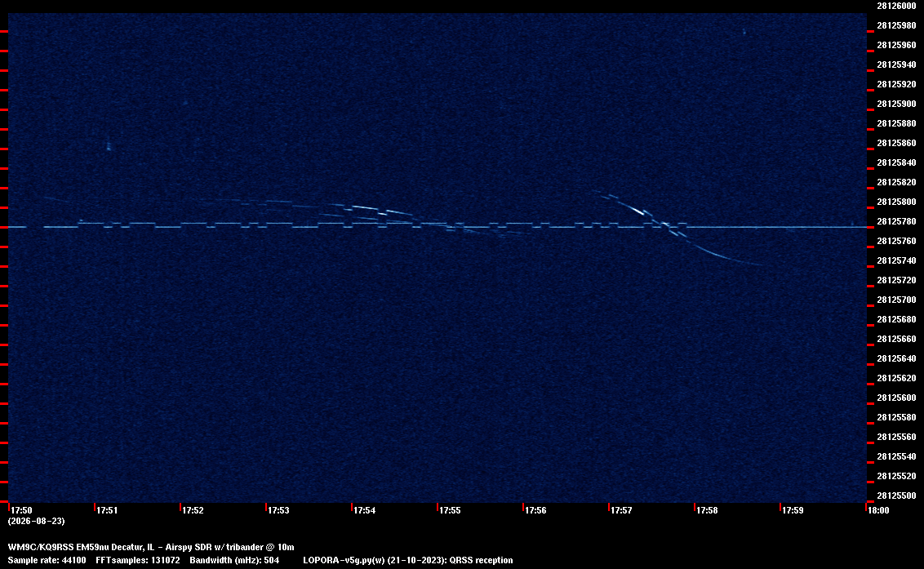Click the 18:00 time axis label
924x569 pixels.
click(x=878, y=510)
